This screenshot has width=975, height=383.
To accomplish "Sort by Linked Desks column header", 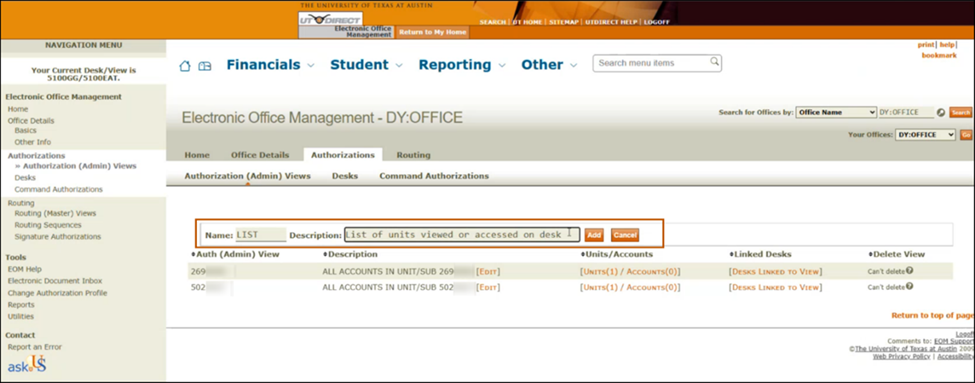I will click(x=760, y=254).
